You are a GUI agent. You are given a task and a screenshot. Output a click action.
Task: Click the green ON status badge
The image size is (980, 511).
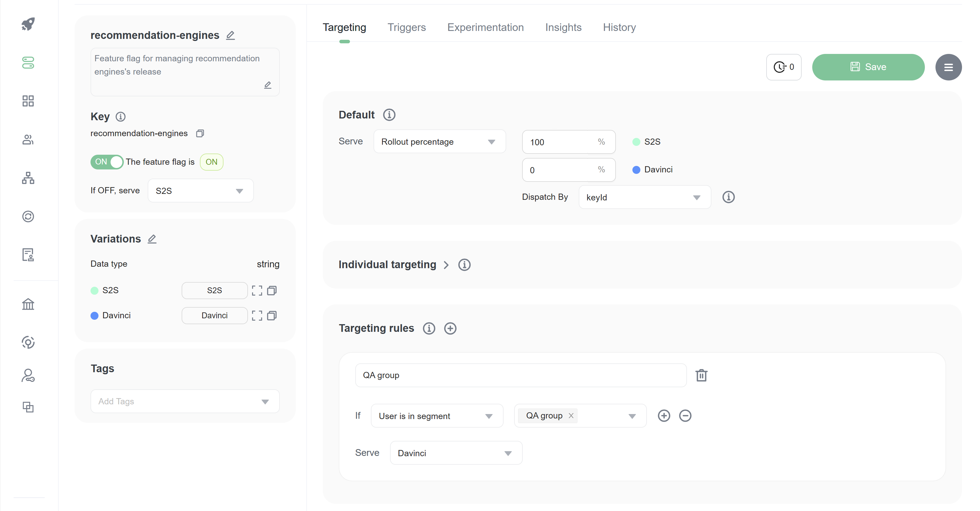point(211,162)
